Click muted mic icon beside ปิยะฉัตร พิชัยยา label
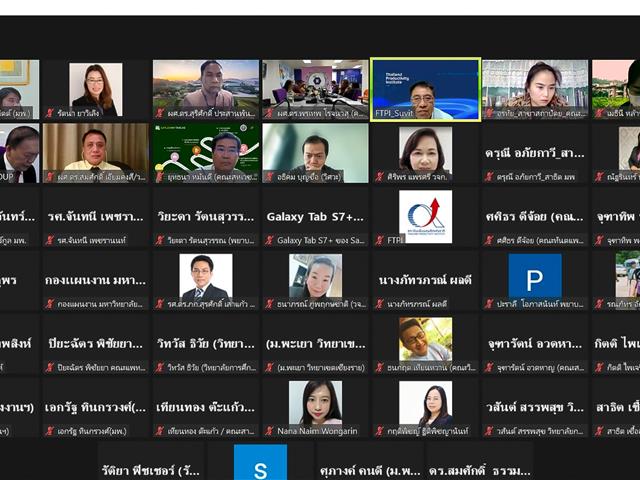This screenshot has height=480, width=640. click(50, 367)
